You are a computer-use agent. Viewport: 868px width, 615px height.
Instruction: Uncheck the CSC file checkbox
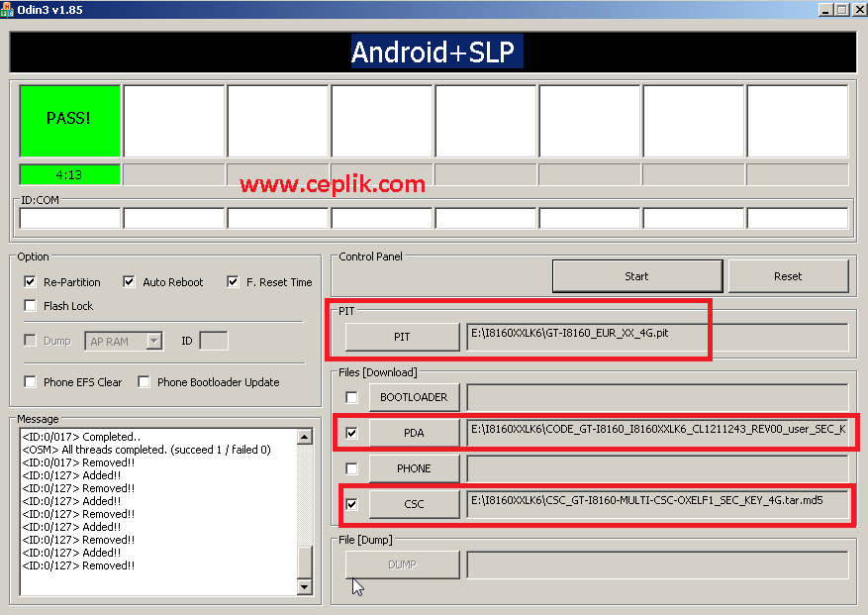click(x=351, y=504)
